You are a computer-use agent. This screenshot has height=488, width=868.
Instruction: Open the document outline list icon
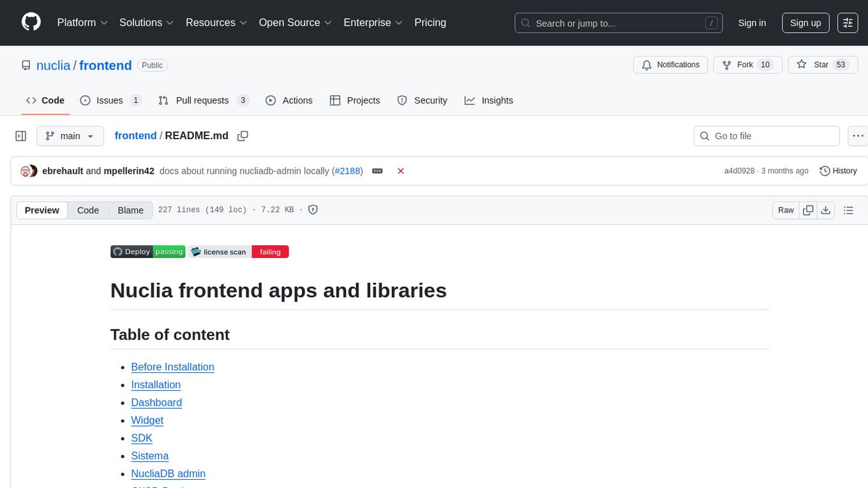click(848, 210)
